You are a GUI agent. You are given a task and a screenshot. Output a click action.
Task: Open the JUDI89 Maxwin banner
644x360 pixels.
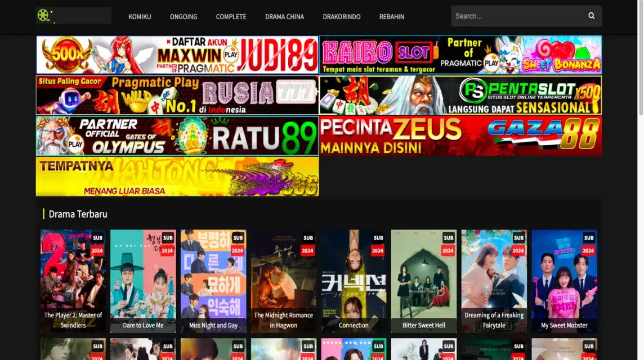point(177,55)
